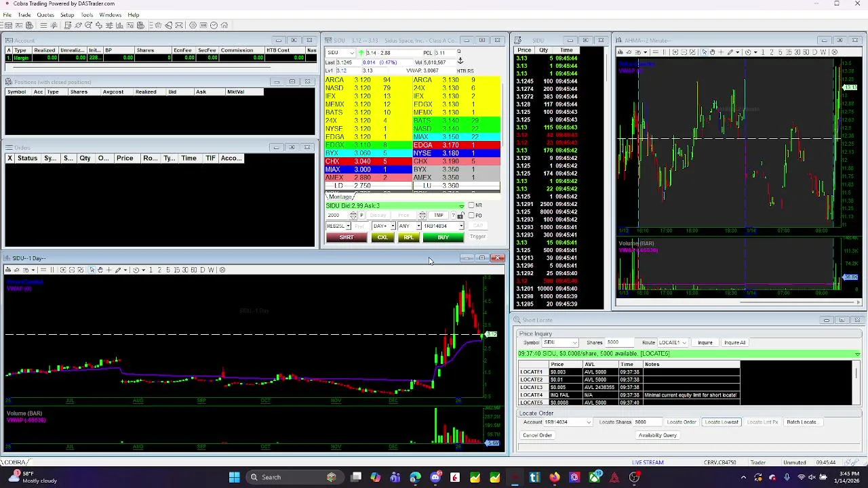Screen dimensions: 868x488
Task: Open the Symbol SIDU dropdown in Short Locate
Action: tap(575, 343)
